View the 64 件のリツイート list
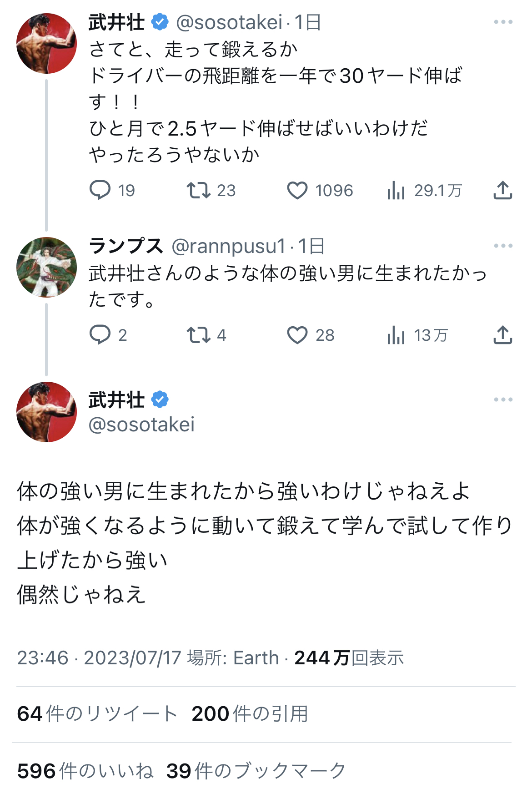 (97, 713)
